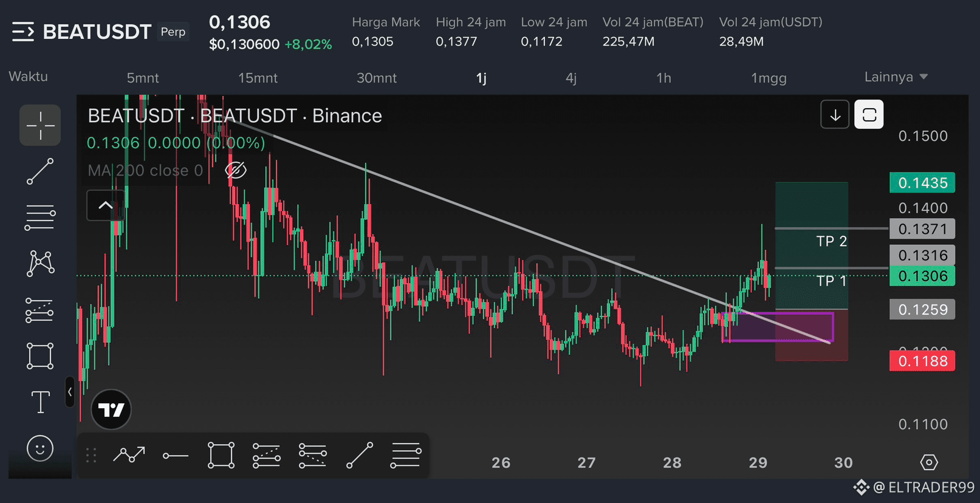The height and width of the screenshot is (503, 980).
Task: Choose the Fibonacci retracement lines tool
Action: pos(40,217)
